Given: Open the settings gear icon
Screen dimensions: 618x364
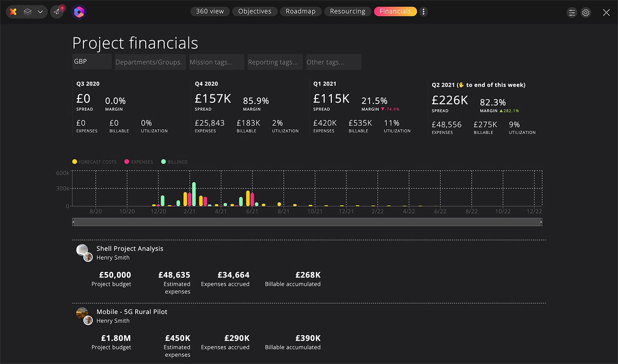Looking at the screenshot, I should 586,13.
